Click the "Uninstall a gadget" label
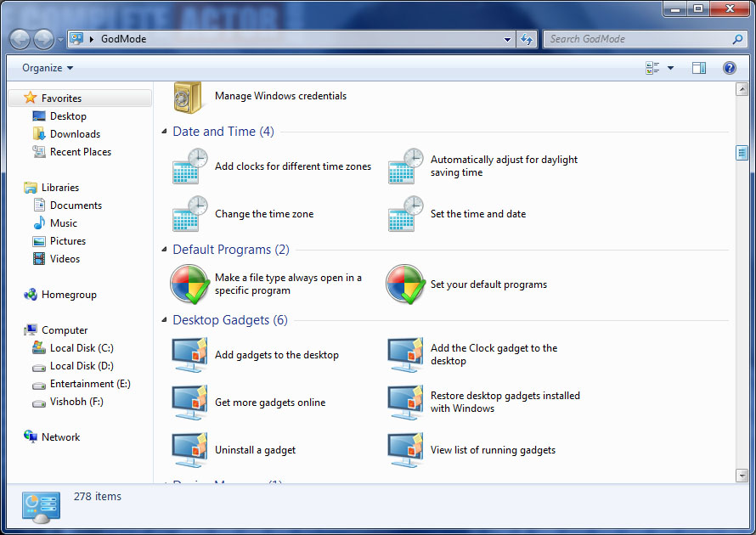Screen dimensions: 756x535 [x=255, y=450]
